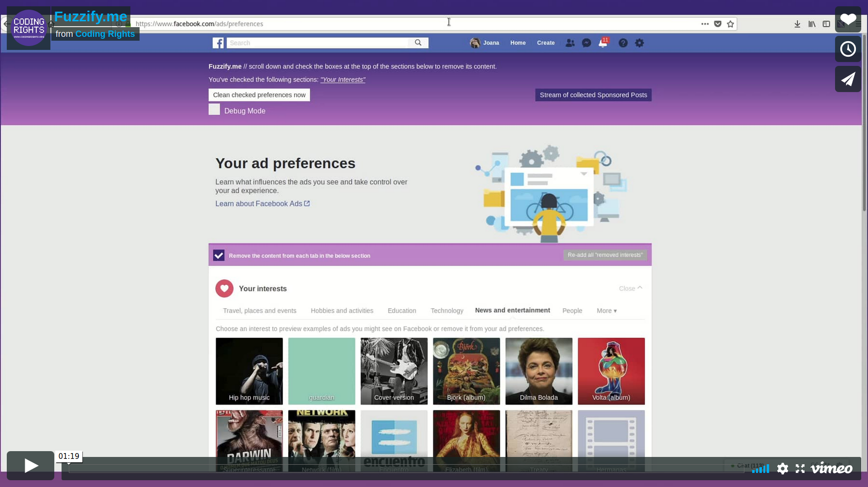The image size is (868, 487).
Task: Go to Facebook Home
Action: click(x=518, y=43)
